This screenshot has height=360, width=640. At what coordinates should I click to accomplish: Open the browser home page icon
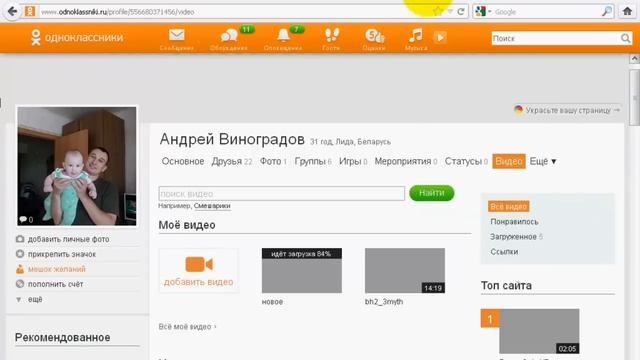click(627, 11)
